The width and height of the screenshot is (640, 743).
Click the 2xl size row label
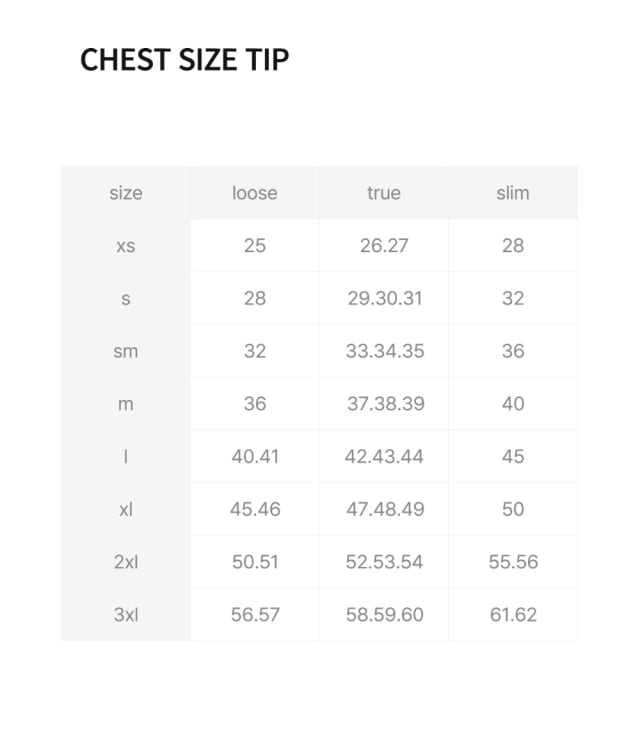coord(126,562)
